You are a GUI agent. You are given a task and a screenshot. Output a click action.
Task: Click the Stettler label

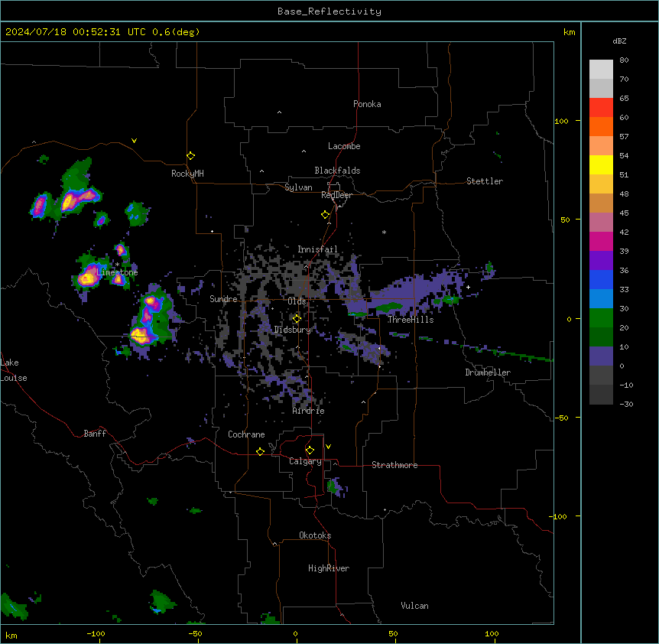pyautogui.click(x=485, y=181)
